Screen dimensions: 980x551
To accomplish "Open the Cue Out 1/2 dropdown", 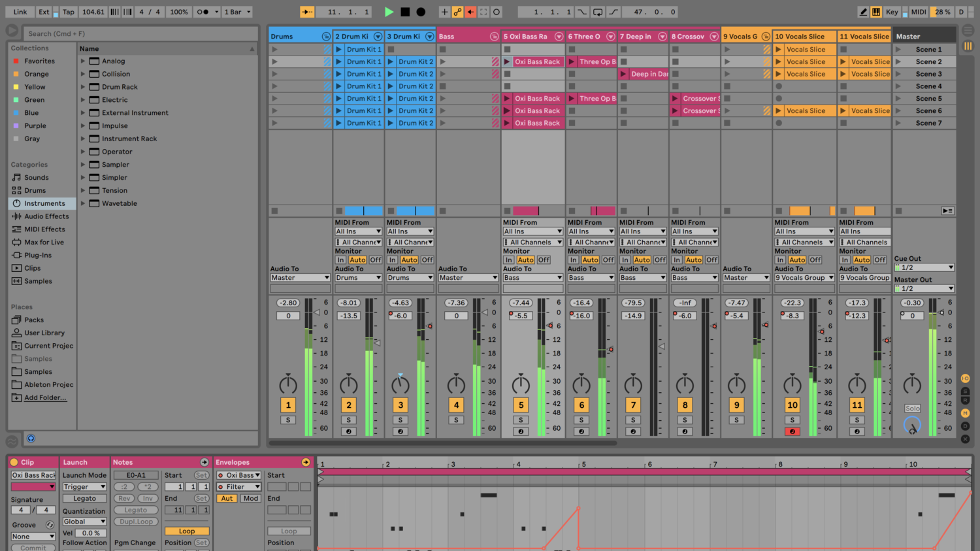I will pos(924,267).
